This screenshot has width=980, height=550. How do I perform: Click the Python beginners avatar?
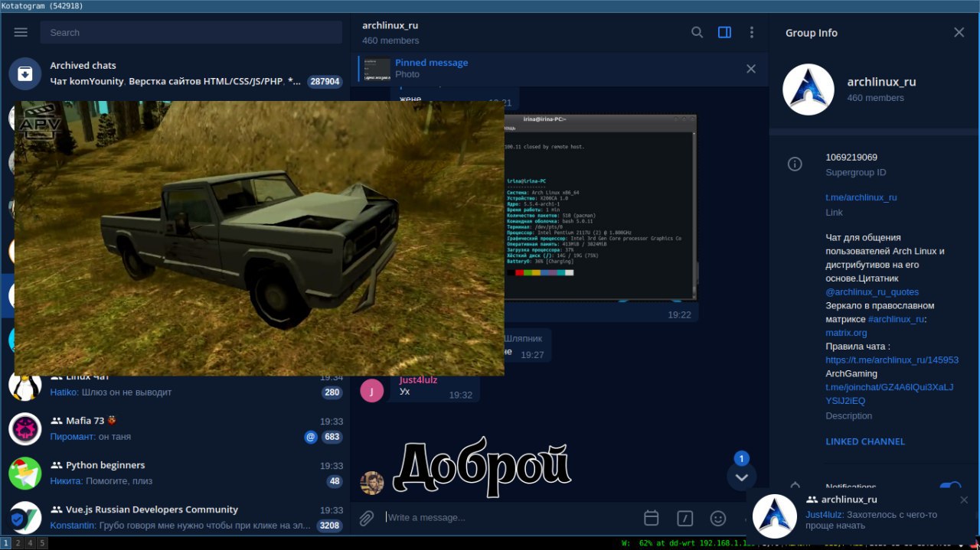tap(24, 473)
